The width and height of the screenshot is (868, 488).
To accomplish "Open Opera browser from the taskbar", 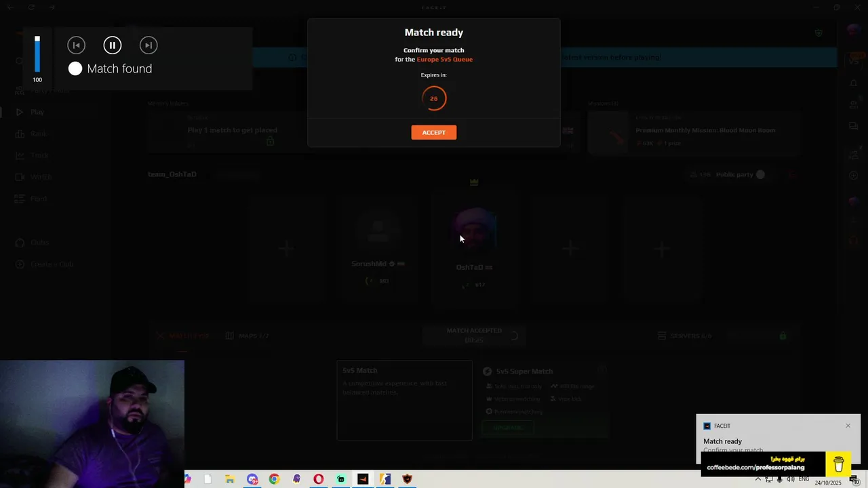I will tap(318, 479).
